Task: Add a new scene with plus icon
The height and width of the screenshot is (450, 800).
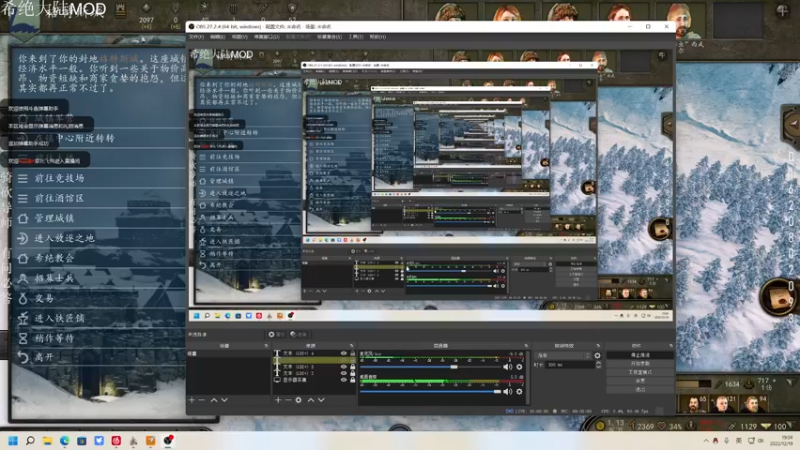Action: point(192,400)
